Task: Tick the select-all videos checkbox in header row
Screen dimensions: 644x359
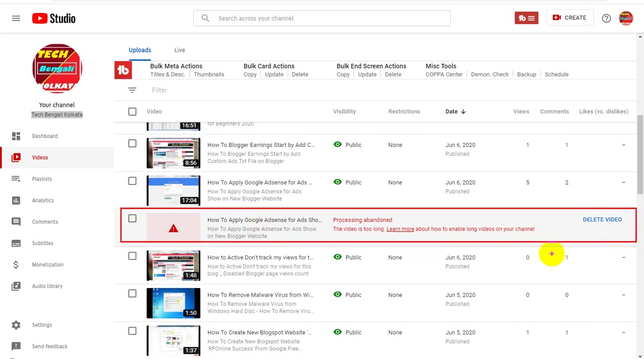Action: [x=132, y=112]
